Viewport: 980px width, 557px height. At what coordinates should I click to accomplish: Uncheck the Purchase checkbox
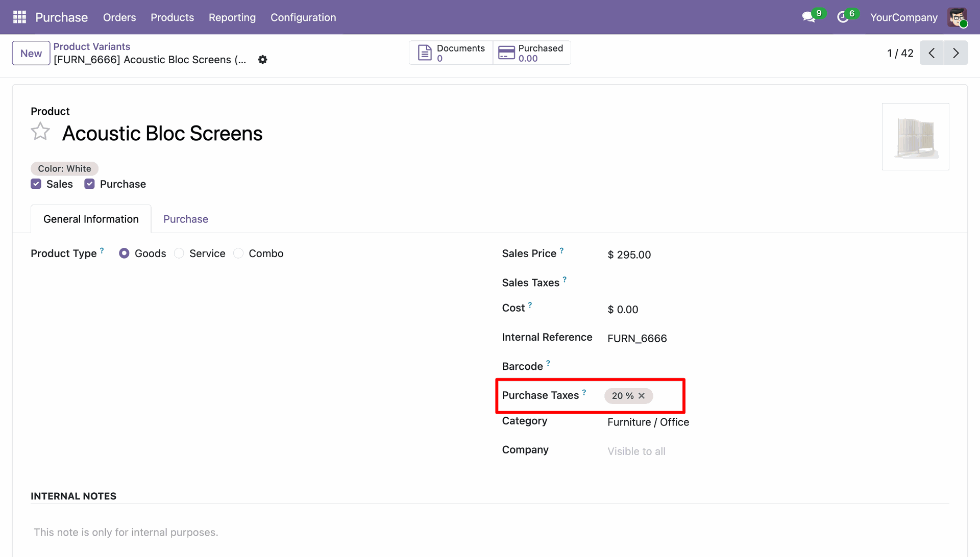89,184
